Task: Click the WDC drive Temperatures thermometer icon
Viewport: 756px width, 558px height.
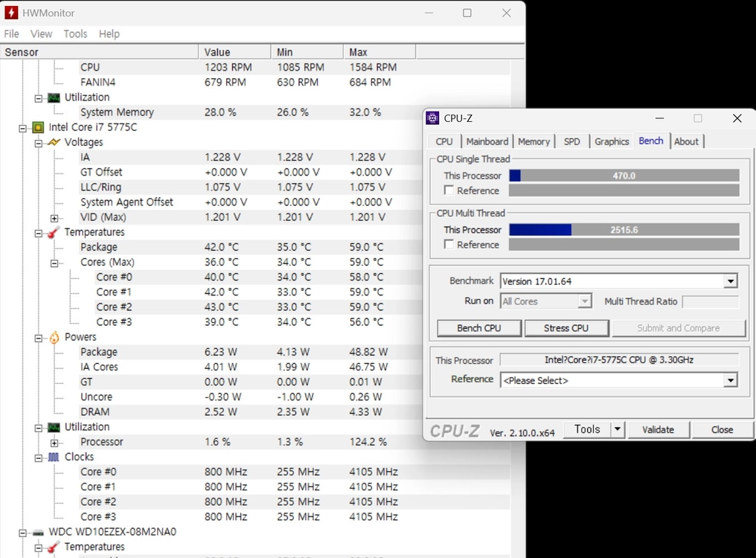Action: pos(54,547)
